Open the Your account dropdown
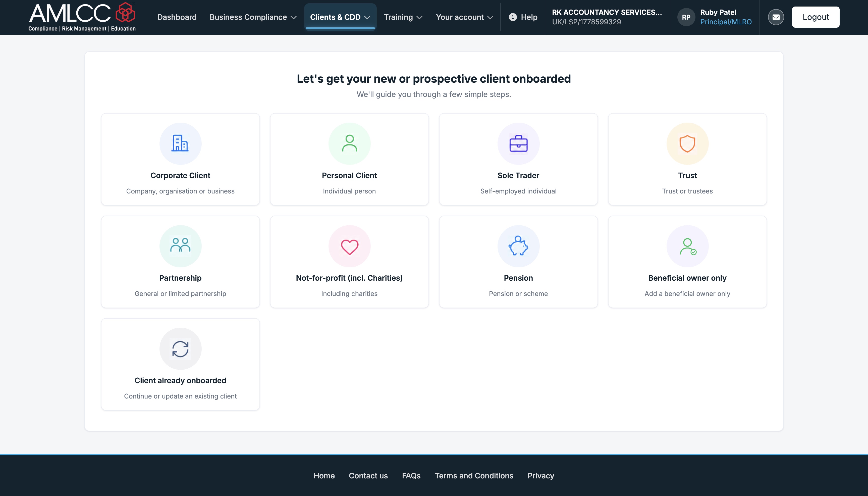The image size is (868, 496). tap(464, 17)
